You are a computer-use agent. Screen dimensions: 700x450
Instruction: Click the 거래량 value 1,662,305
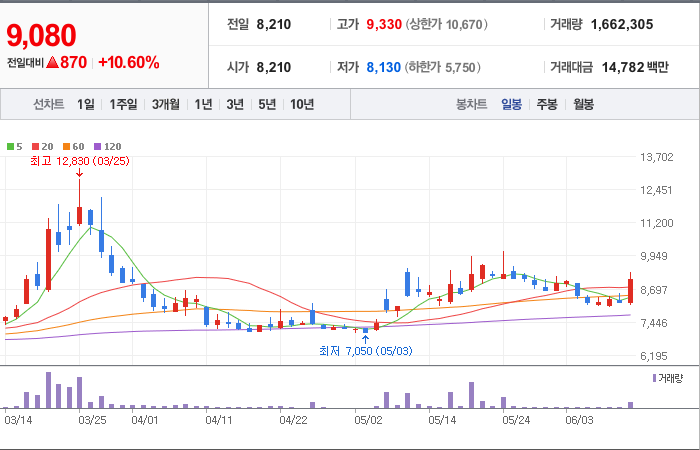[622, 24]
